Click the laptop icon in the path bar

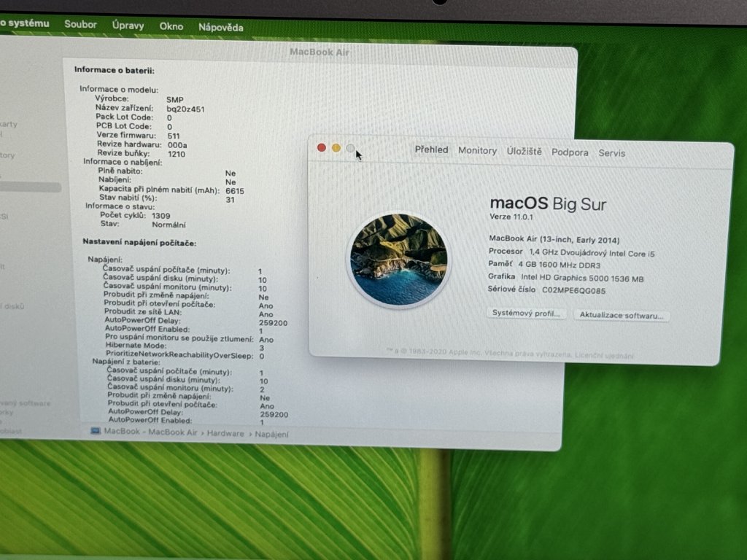coord(96,431)
